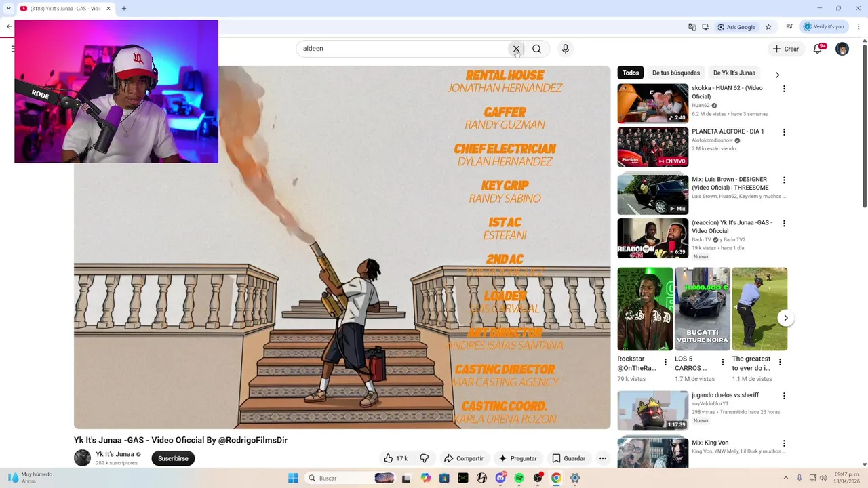The height and width of the screenshot is (488, 868).
Task: Open options for Mix: King Von
Action: point(784,443)
